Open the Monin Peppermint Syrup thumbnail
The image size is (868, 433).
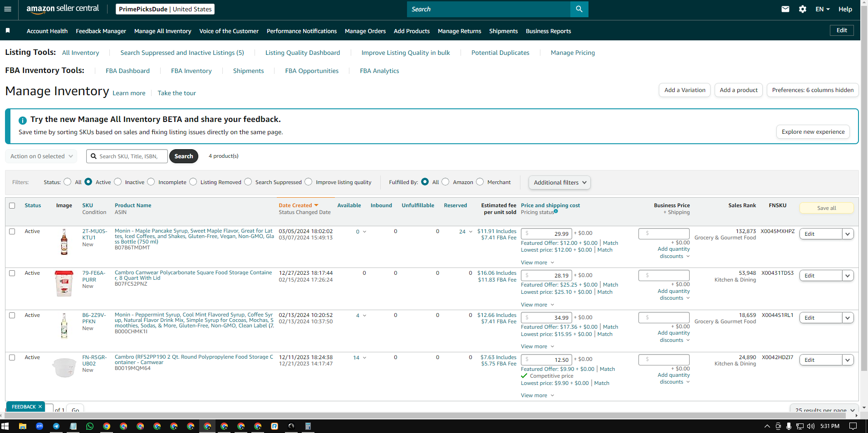[64, 326]
